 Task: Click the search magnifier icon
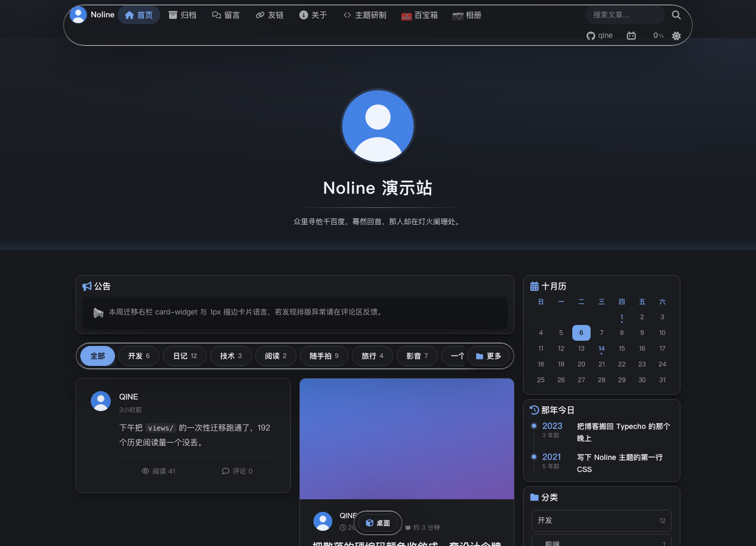click(x=676, y=15)
